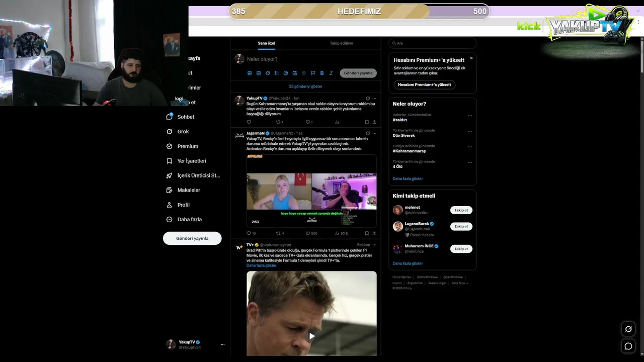Image resolution: width=644 pixels, height=362 pixels.
Task: Open Yer İşaretleri in the sidebar
Action: [186, 161]
